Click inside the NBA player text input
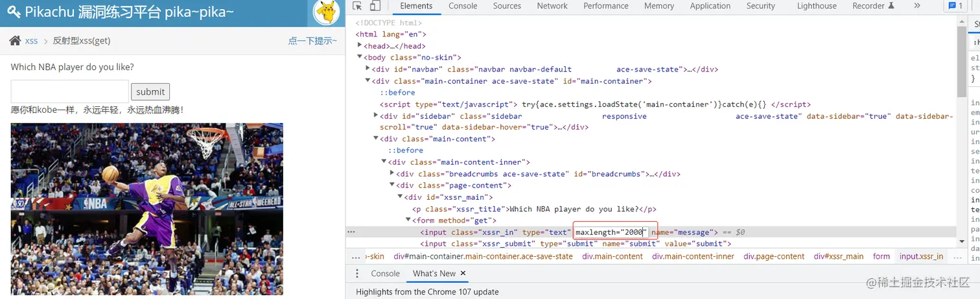 click(69, 91)
